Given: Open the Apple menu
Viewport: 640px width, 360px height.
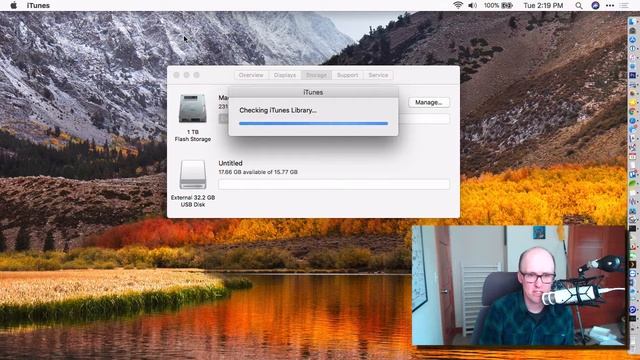Looking at the screenshot, I should coord(13,5).
